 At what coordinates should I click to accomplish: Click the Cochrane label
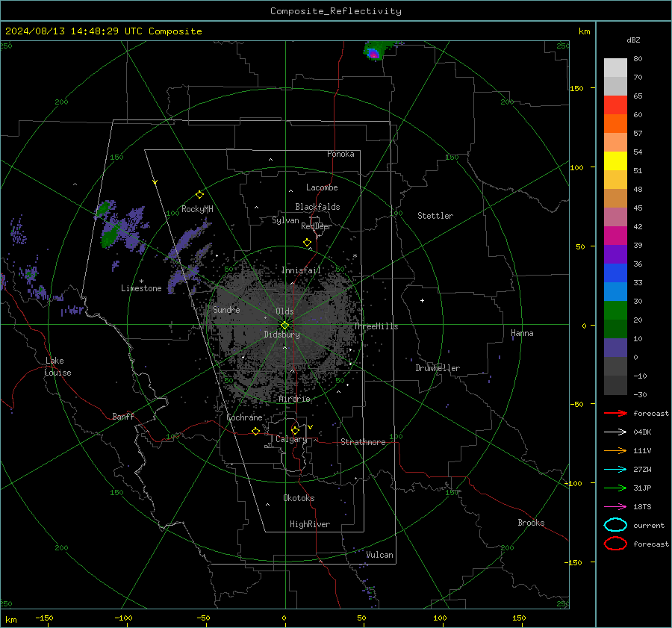[244, 417]
